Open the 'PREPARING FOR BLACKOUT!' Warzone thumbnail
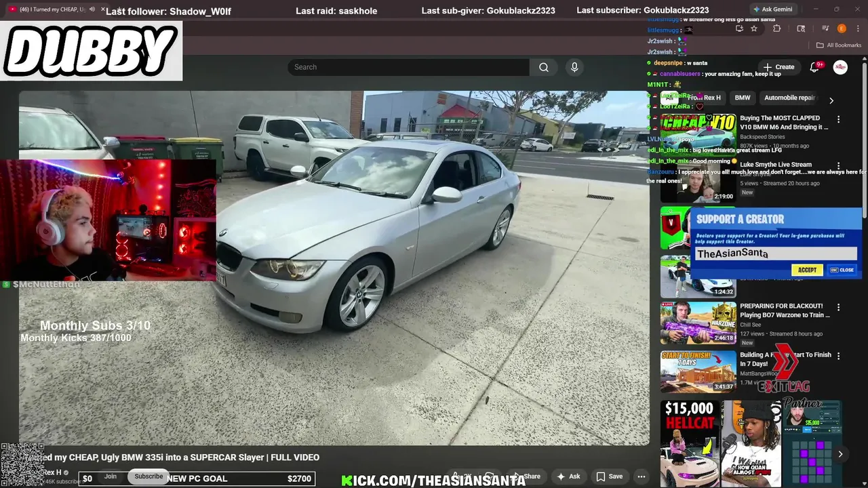The height and width of the screenshot is (488, 868). pos(698,323)
